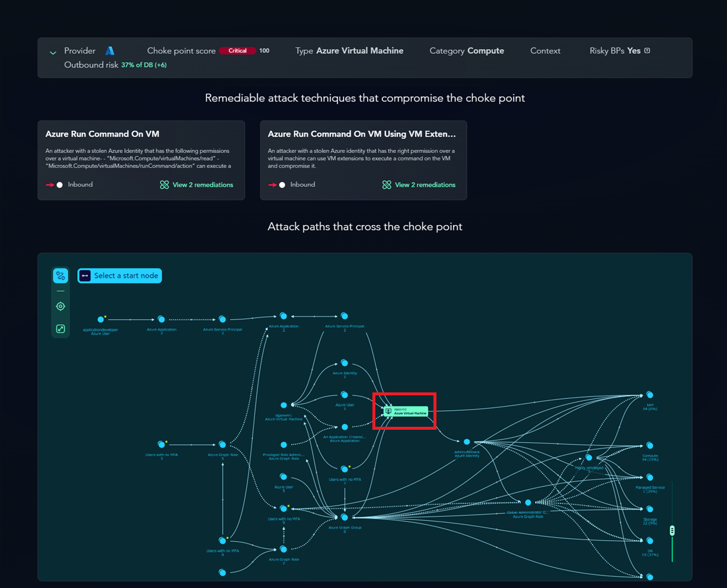Select the Azure Application node next to applicationdeveloper
Viewport: 727px width, 588px height.
tap(161, 319)
